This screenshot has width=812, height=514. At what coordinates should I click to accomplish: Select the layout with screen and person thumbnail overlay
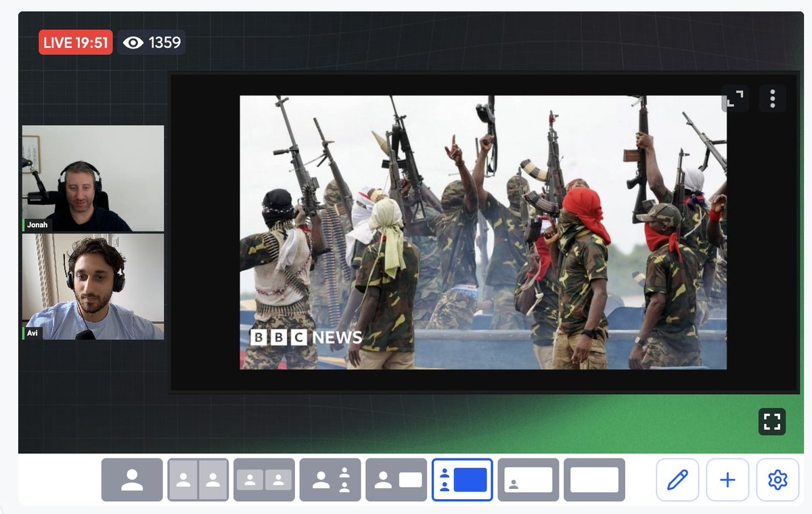[528, 479]
